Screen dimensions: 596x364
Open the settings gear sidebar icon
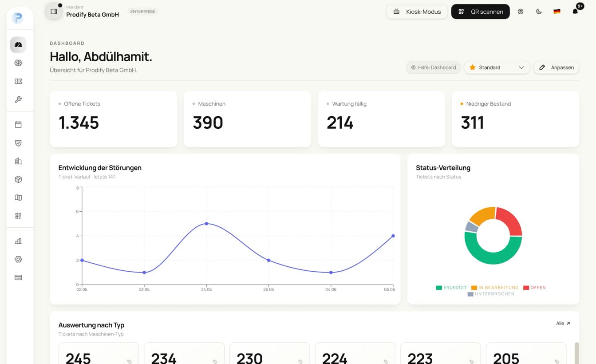point(18,259)
